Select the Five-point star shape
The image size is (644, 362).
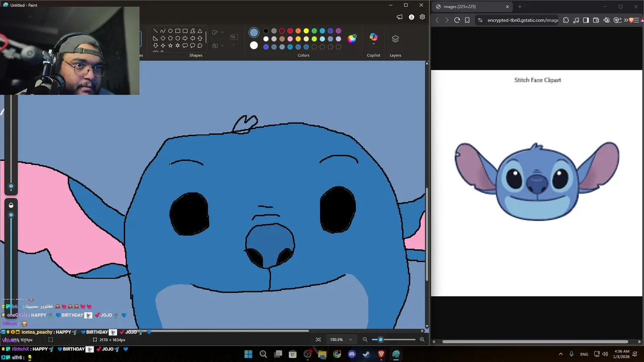pyautogui.click(x=170, y=46)
